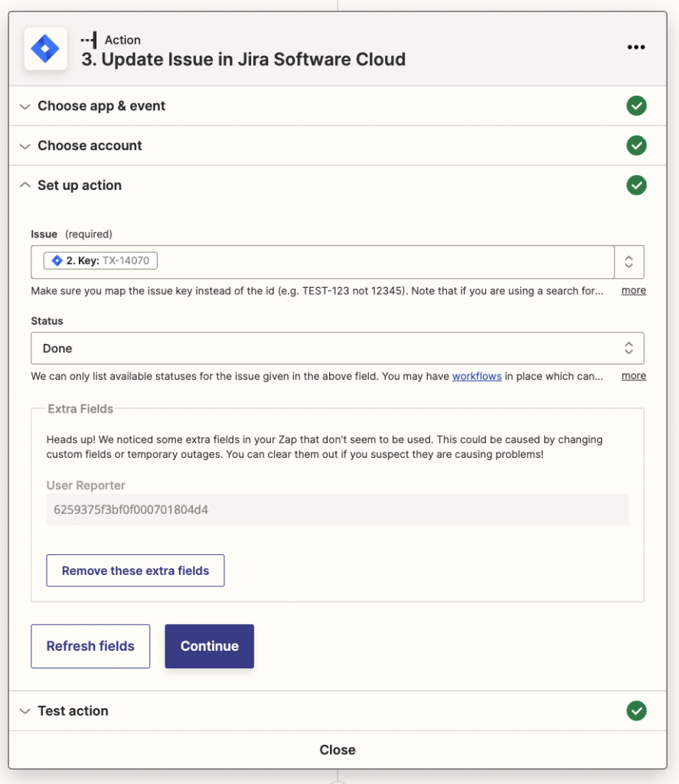Click inside the Issue input field
The image size is (679, 784).
322,262
